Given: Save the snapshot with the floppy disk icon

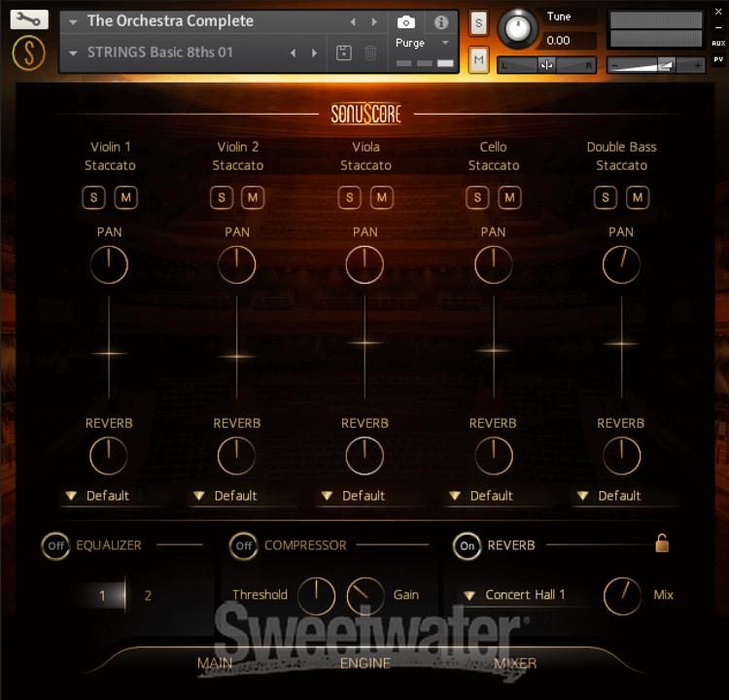Looking at the screenshot, I should coord(343,52).
